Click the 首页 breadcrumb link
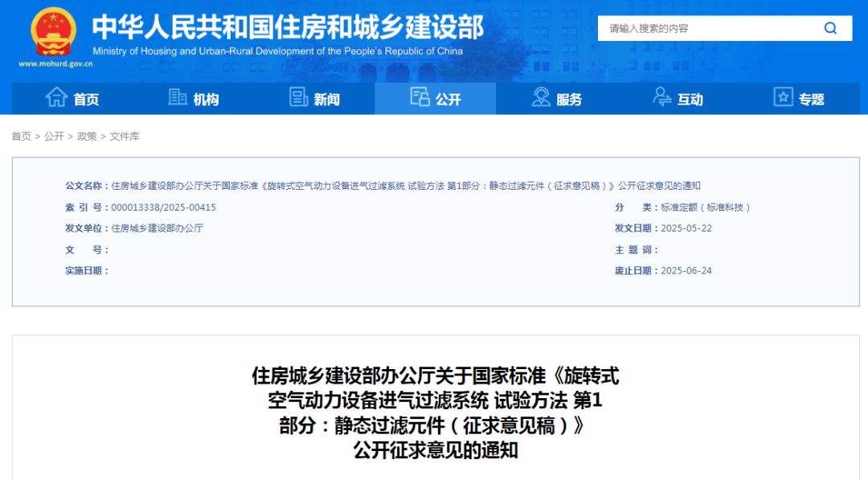Image resolution: width=868 pixels, height=480 pixels. point(22,136)
